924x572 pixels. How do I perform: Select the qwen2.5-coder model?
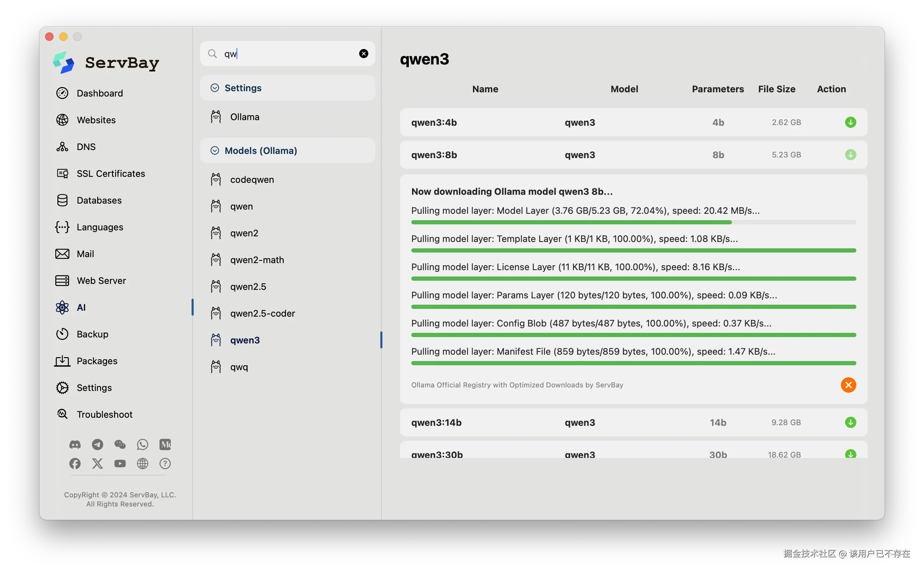[262, 313]
